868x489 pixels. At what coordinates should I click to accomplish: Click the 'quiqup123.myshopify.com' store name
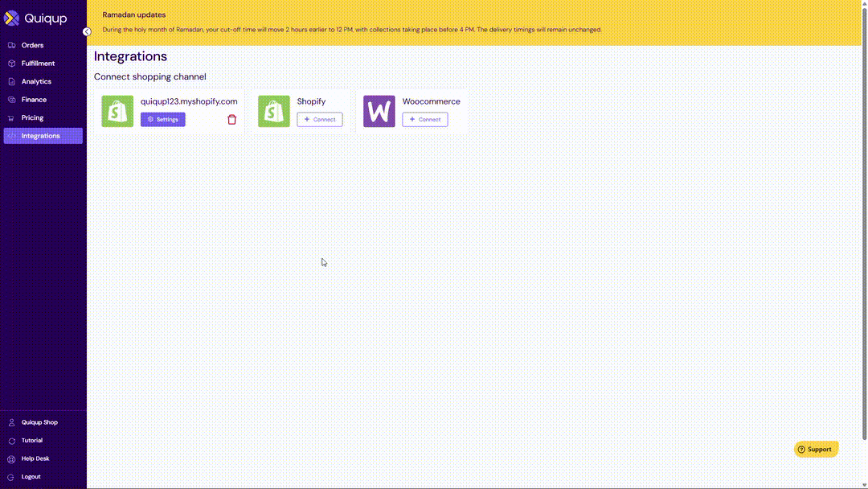coord(189,101)
